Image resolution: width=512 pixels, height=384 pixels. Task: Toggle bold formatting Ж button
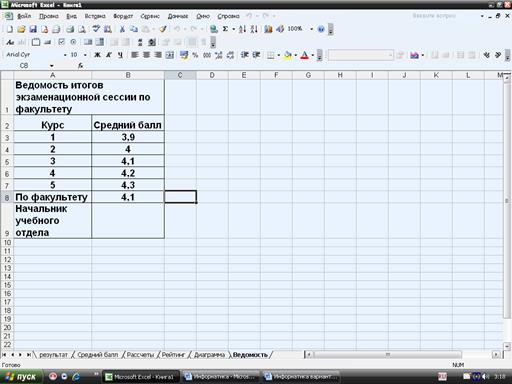tap(97, 55)
